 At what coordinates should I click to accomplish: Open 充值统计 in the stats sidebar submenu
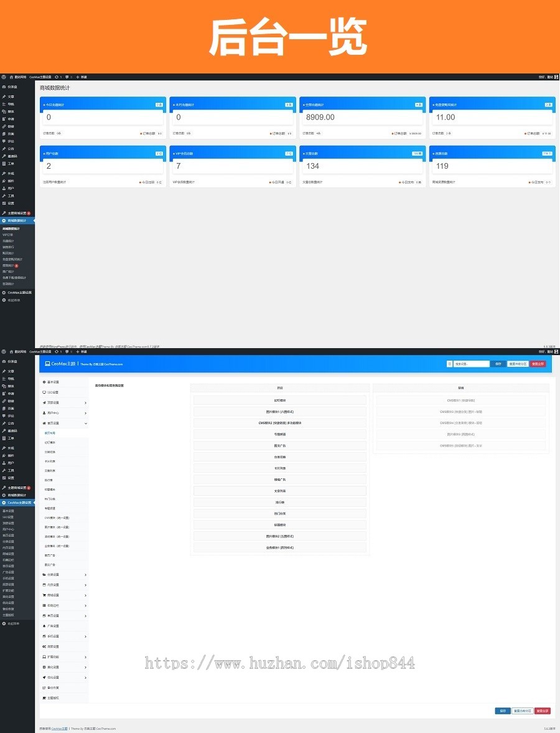[8, 241]
